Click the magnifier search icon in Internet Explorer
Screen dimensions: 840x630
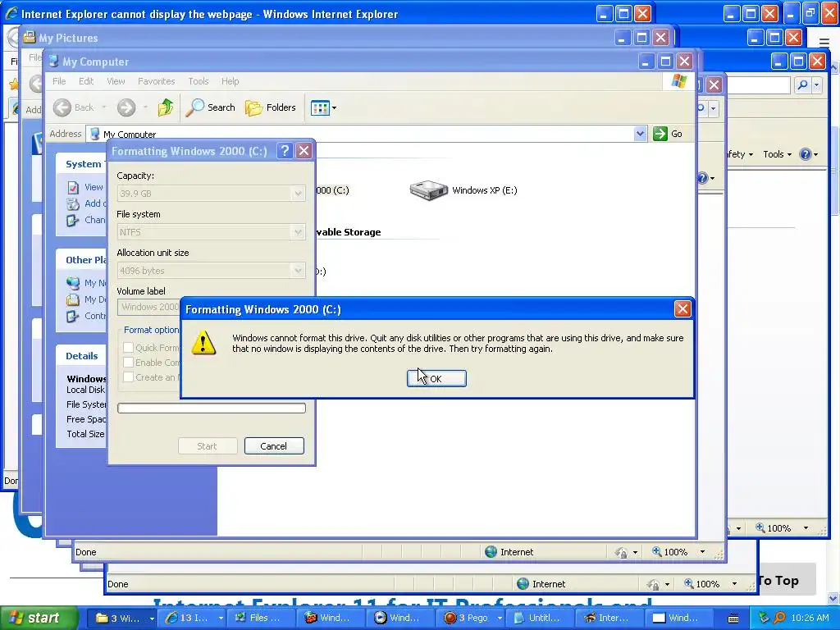pyautogui.click(x=802, y=85)
